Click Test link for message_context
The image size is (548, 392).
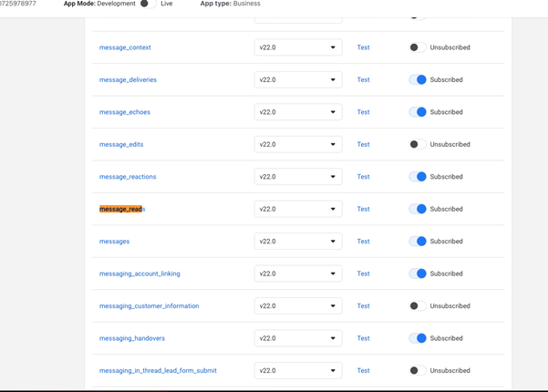[x=363, y=47]
